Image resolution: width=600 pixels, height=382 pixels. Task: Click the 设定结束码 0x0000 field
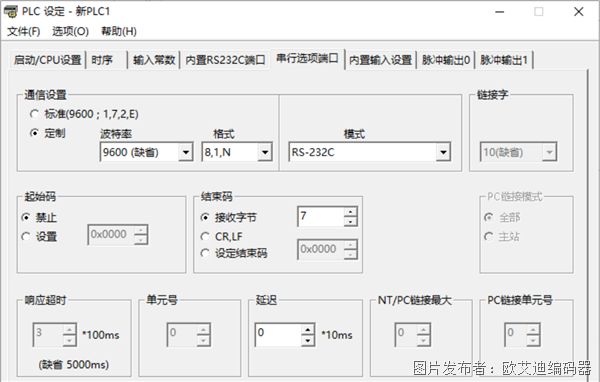[321, 249]
